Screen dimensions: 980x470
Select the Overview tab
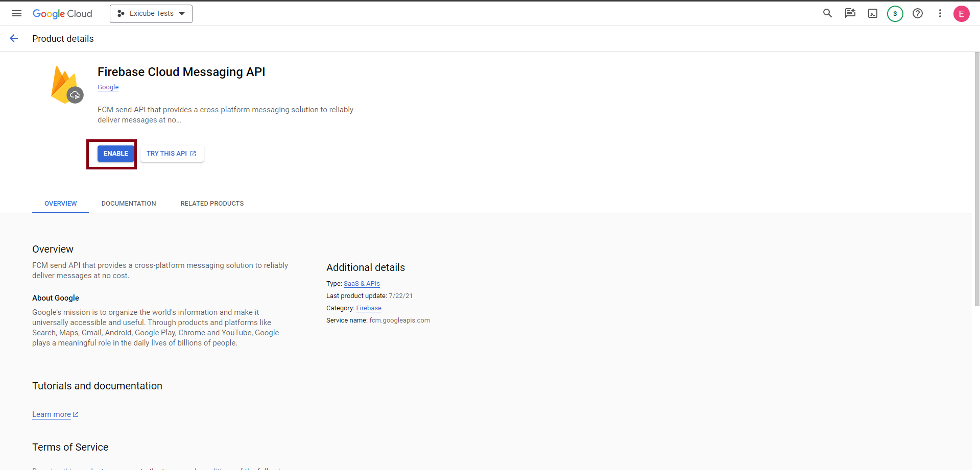(x=60, y=204)
